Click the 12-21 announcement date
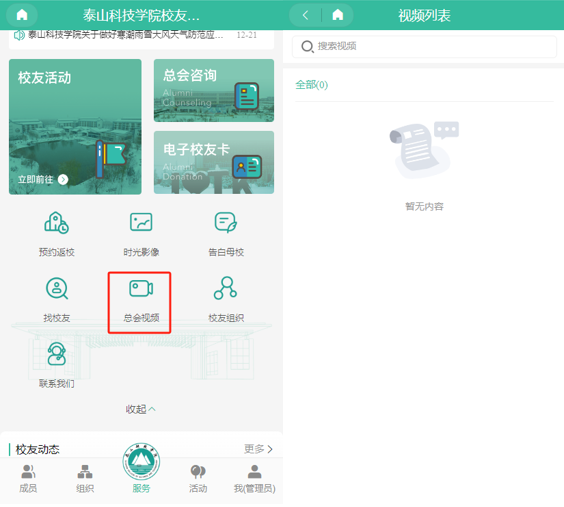This screenshot has height=507, width=564. (x=247, y=35)
